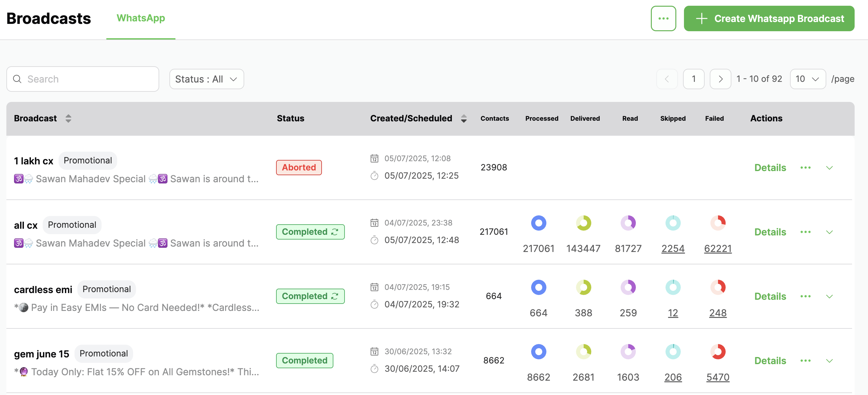The image size is (868, 395).
Task: Switch to the WhatsApp tab
Action: coord(140,18)
